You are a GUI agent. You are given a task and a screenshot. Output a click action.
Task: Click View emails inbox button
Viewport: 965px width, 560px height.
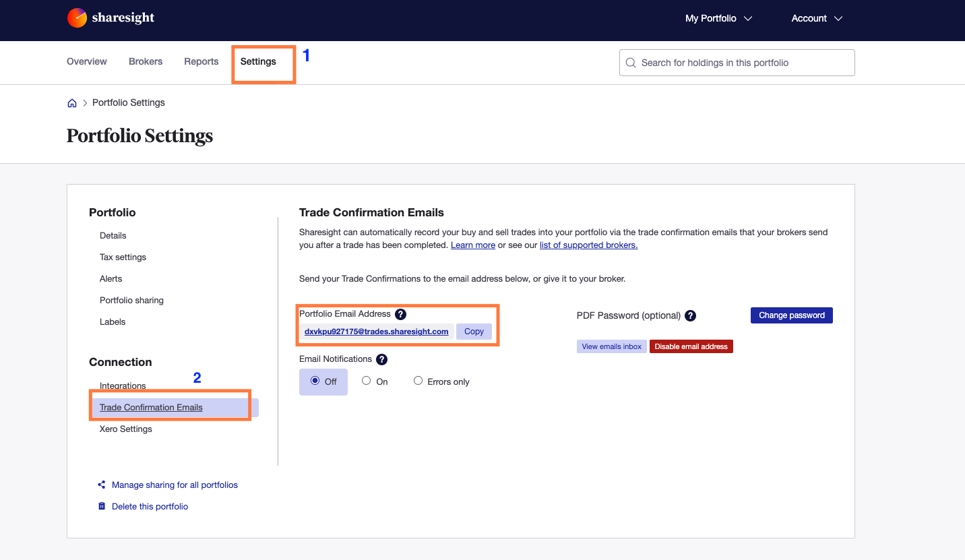click(612, 346)
